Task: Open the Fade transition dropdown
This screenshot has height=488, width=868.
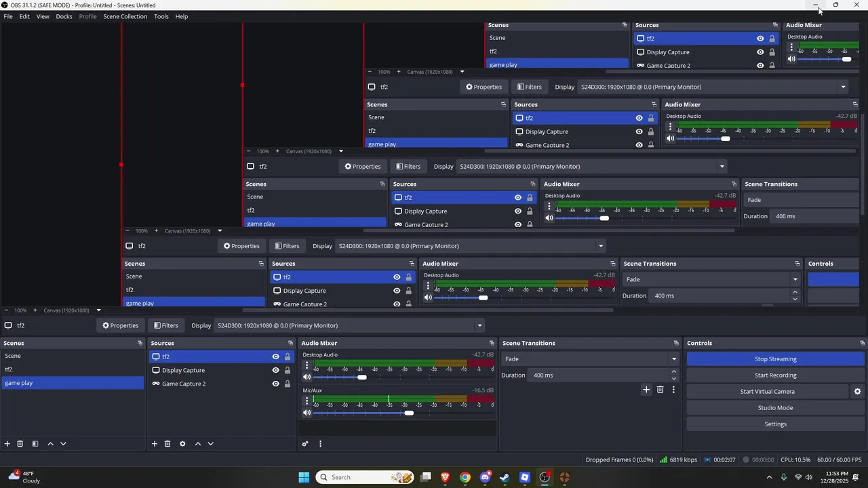Action: [x=590, y=359]
